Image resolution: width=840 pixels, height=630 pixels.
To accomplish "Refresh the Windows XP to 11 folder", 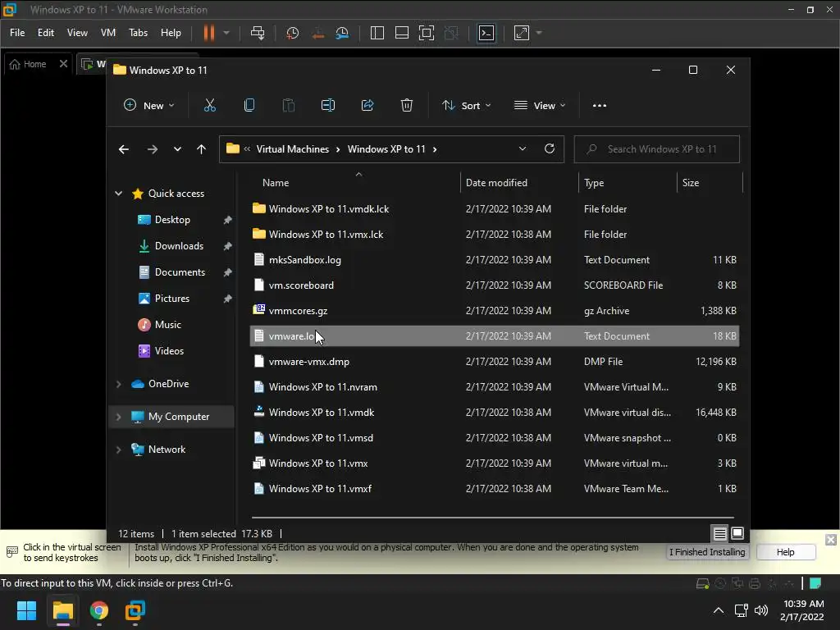I will 550,149.
